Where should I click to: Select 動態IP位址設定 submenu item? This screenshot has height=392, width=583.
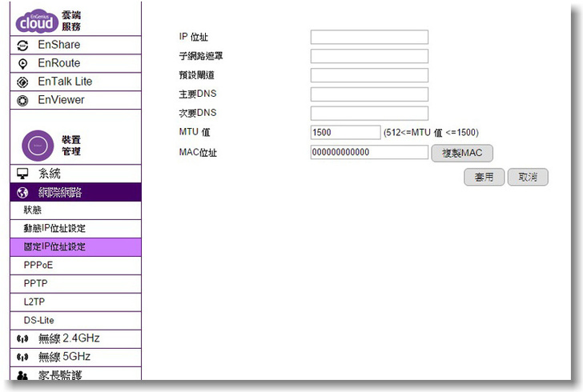click(75, 229)
